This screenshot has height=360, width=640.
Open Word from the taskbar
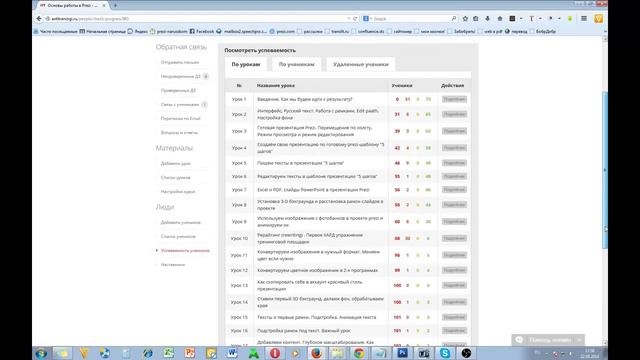tap(232, 353)
